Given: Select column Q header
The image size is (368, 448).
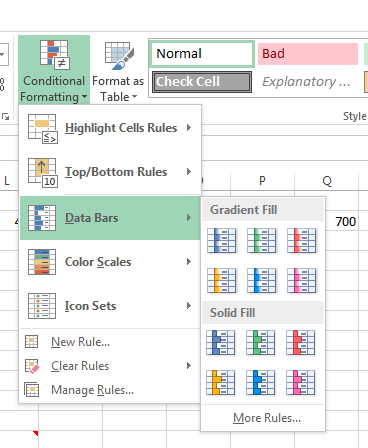Looking at the screenshot, I should (327, 181).
